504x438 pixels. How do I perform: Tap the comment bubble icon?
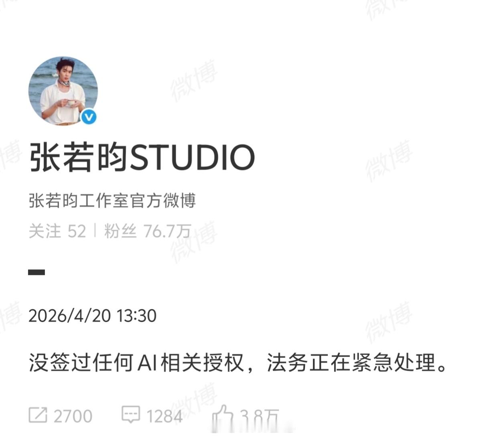131,415
